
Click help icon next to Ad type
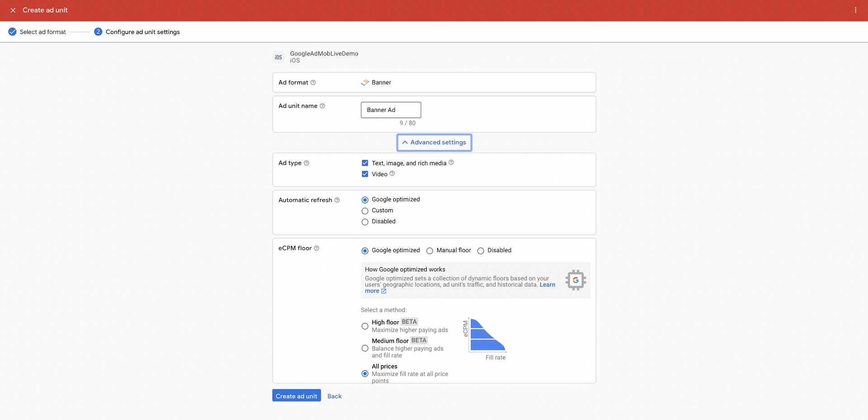307,163
